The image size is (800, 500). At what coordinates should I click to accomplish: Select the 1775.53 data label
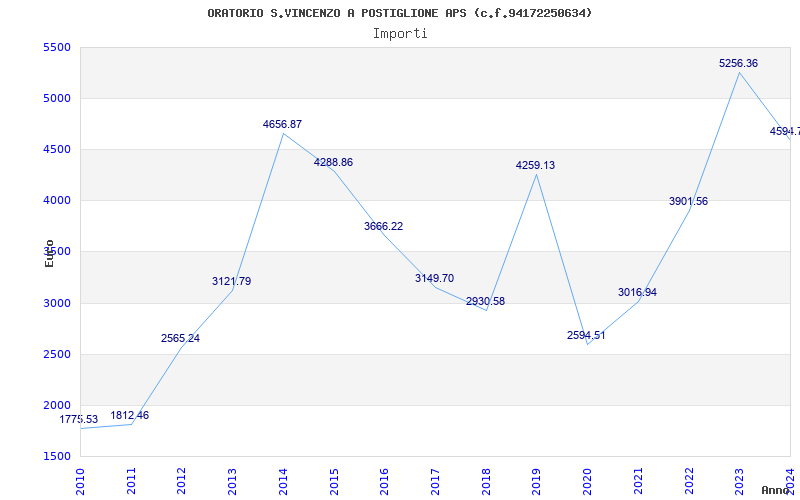(79, 419)
